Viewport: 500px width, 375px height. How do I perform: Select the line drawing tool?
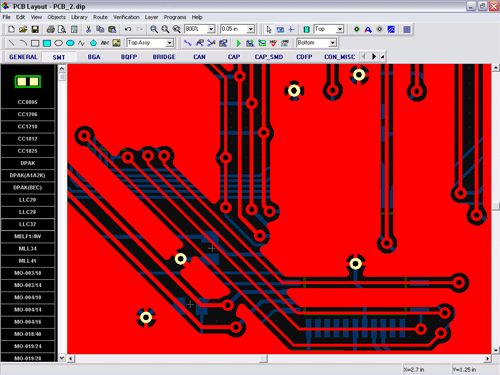pos(11,43)
